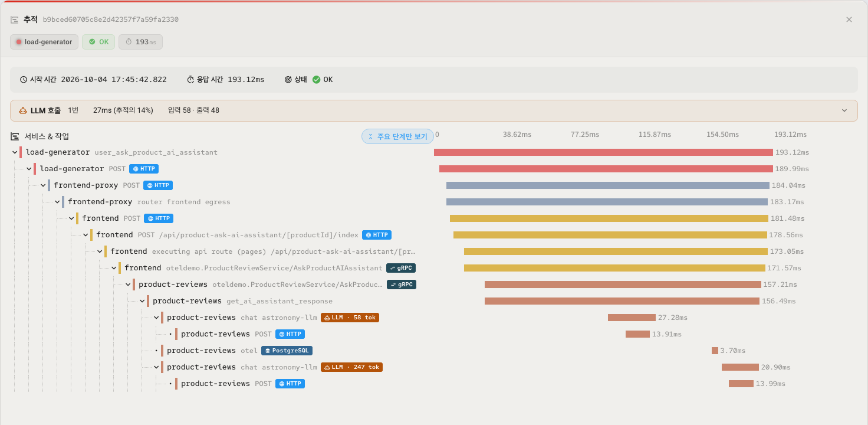Click the 입력 58 · 출력 48 token text
Viewport: 868px width, 425px height.
pyautogui.click(x=193, y=110)
